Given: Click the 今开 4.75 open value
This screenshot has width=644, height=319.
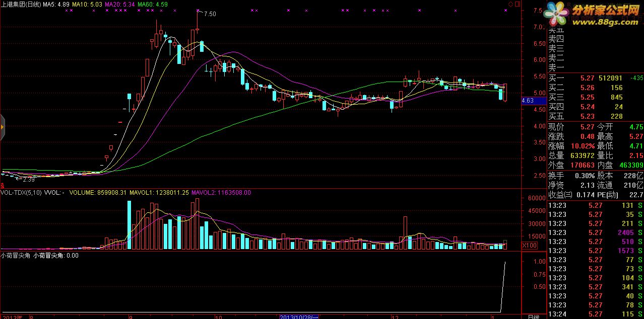Looking at the screenshot, I should (637, 127).
